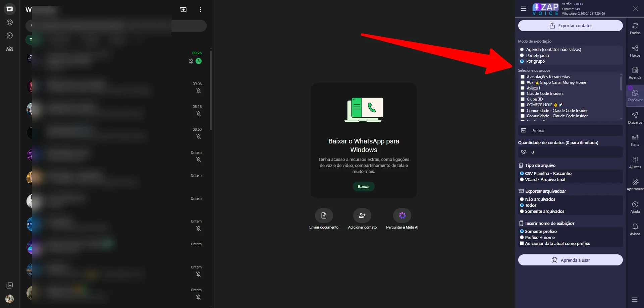Screen dimensions: 644x308
Task: Open WhatsApp Channels icon in left rail
Action: pyautogui.click(x=10, y=36)
